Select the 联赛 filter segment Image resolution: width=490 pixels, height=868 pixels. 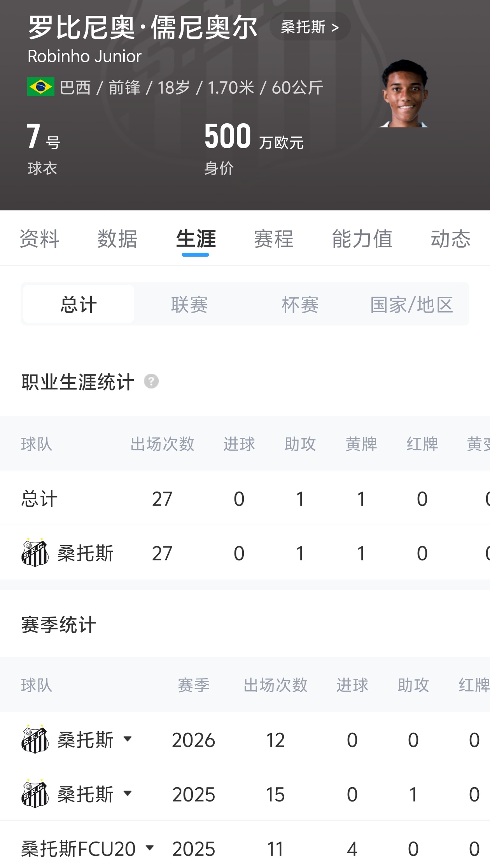click(189, 304)
